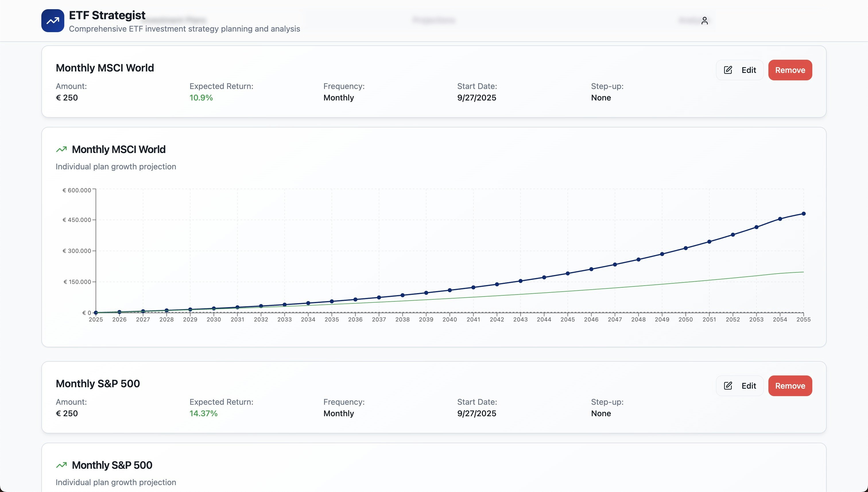868x492 pixels.
Task: Select the 2054 data point on blue line
Action: click(x=780, y=219)
